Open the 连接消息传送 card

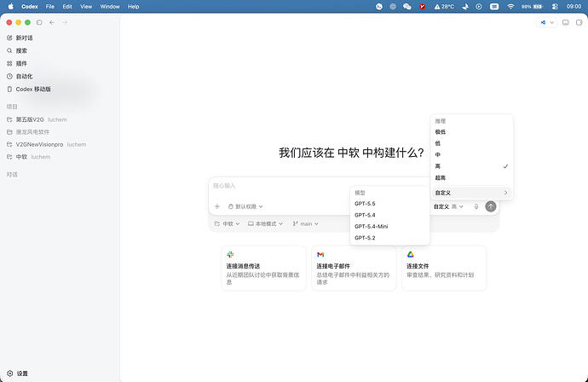[x=263, y=268]
